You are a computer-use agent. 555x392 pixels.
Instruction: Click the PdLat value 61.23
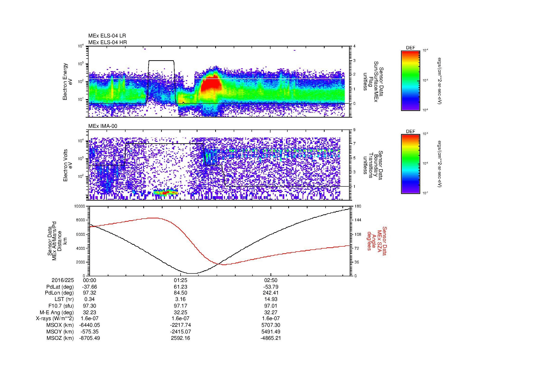click(181, 287)
